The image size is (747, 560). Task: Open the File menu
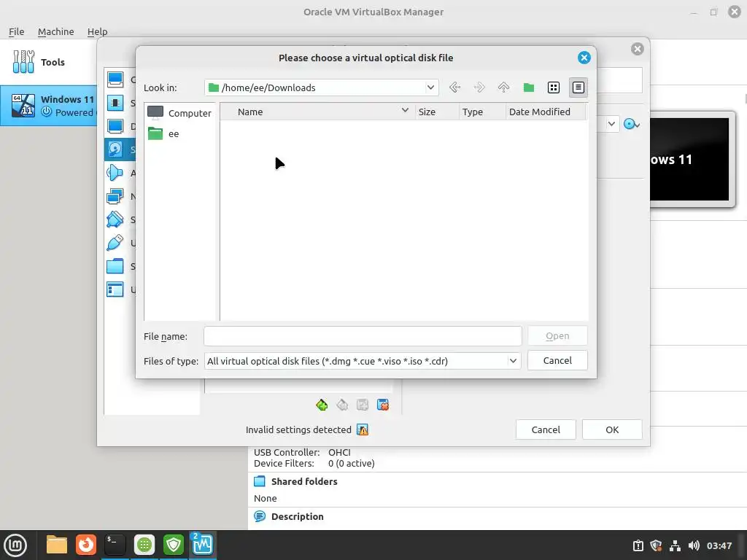[x=16, y=31]
